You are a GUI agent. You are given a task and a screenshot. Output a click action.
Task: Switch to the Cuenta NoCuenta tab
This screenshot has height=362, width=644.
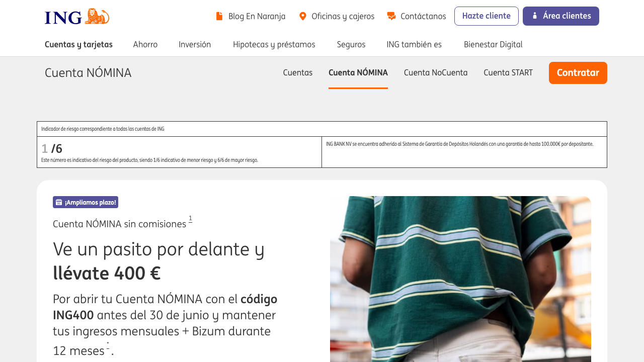436,73
